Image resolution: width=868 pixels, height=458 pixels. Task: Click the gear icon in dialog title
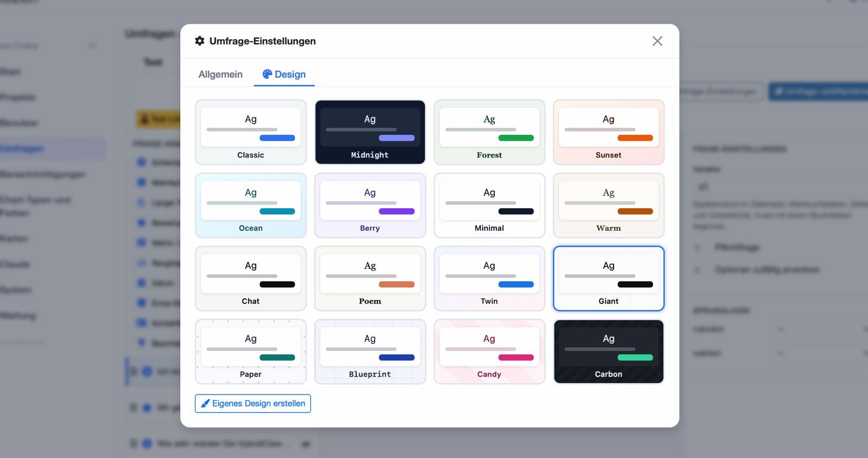tap(200, 41)
